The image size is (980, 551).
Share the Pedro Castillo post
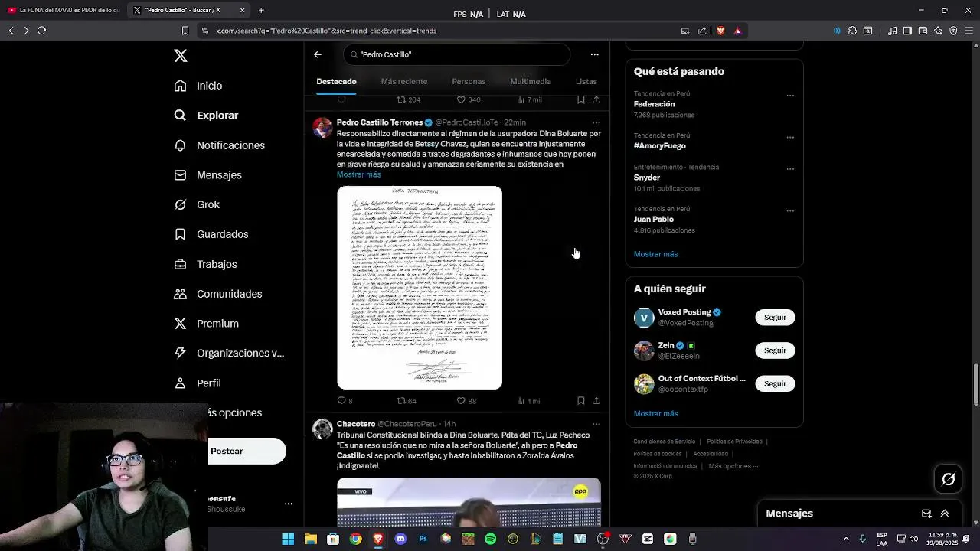[596, 400]
